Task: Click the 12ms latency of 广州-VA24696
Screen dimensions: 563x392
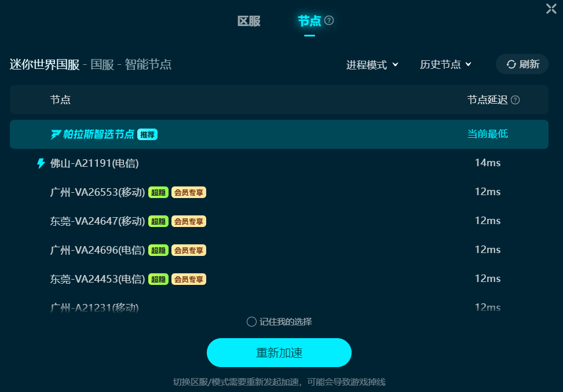Action: tap(488, 250)
